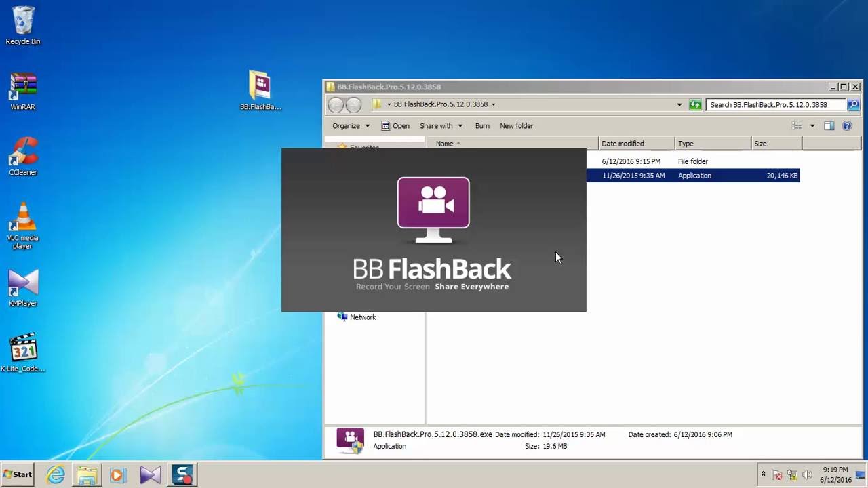868x488 pixels.
Task: Click the network tray icon
Action: 792,475
